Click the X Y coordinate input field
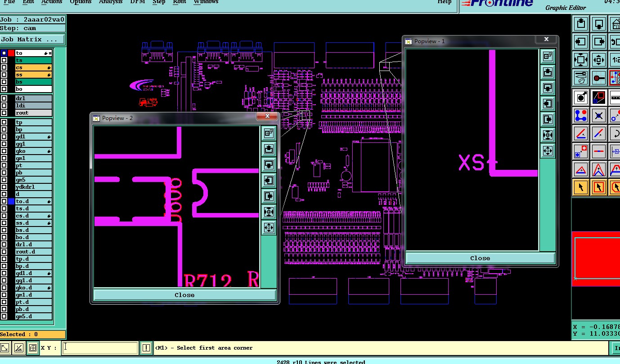 pyautogui.click(x=100, y=348)
